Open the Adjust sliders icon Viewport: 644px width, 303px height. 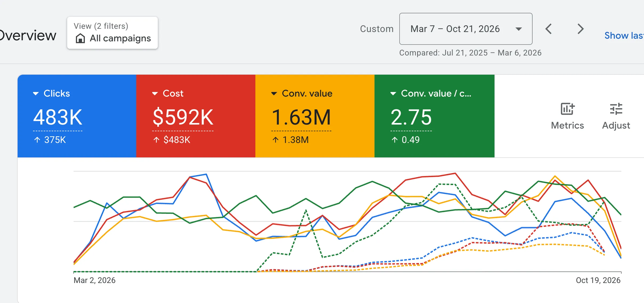[616, 109]
